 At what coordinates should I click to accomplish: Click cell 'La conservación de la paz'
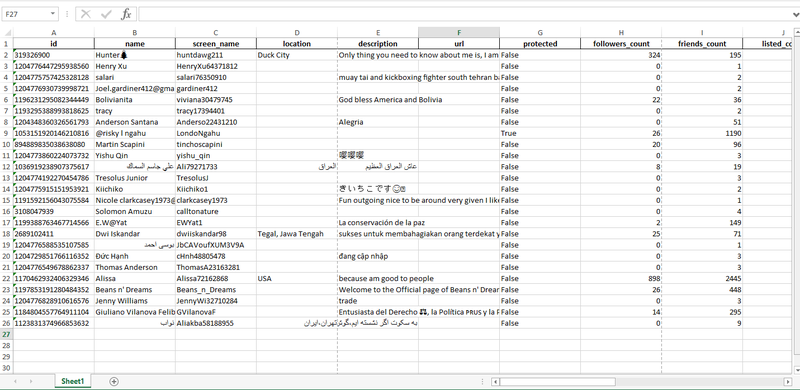click(x=378, y=223)
